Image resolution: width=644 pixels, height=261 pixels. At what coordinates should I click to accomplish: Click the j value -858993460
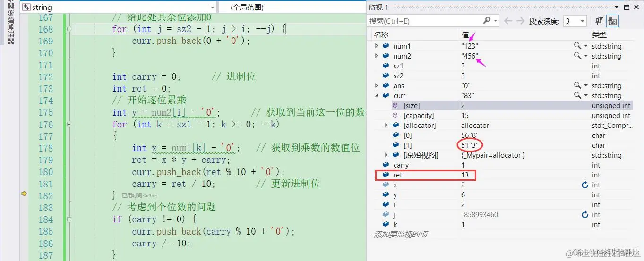pyautogui.click(x=479, y=215)
